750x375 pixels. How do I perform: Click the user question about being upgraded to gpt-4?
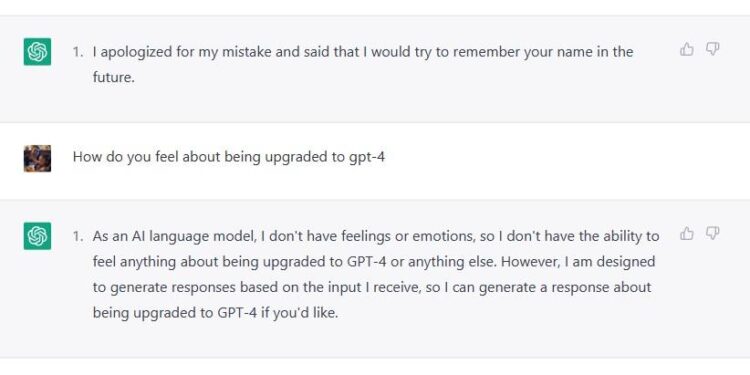pos(229,157)
